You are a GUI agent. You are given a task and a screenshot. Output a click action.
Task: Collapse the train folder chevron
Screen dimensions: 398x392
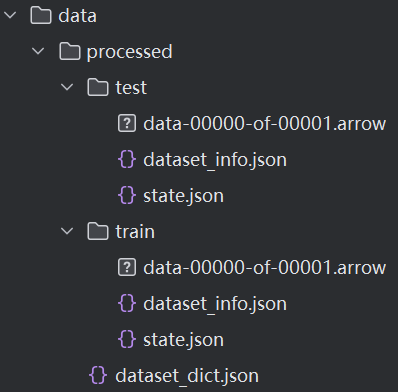(67, 231)
